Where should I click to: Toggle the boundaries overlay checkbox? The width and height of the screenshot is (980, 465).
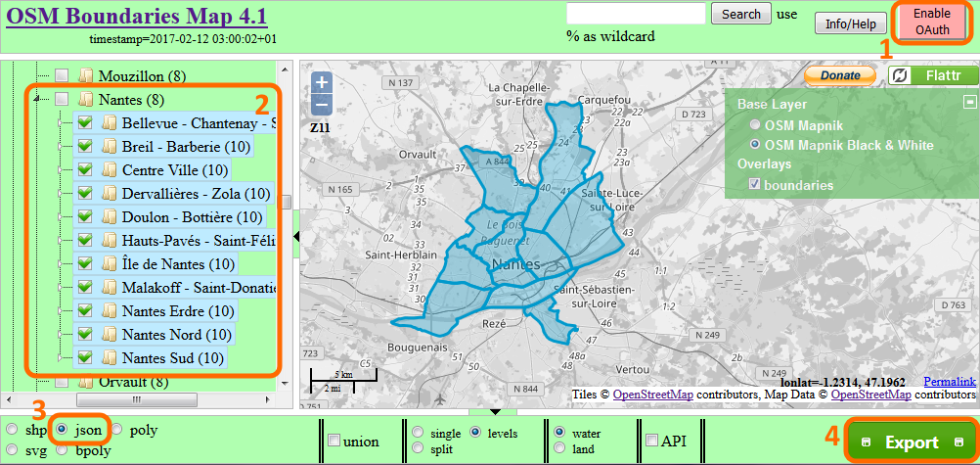click(x=754, y=184)
